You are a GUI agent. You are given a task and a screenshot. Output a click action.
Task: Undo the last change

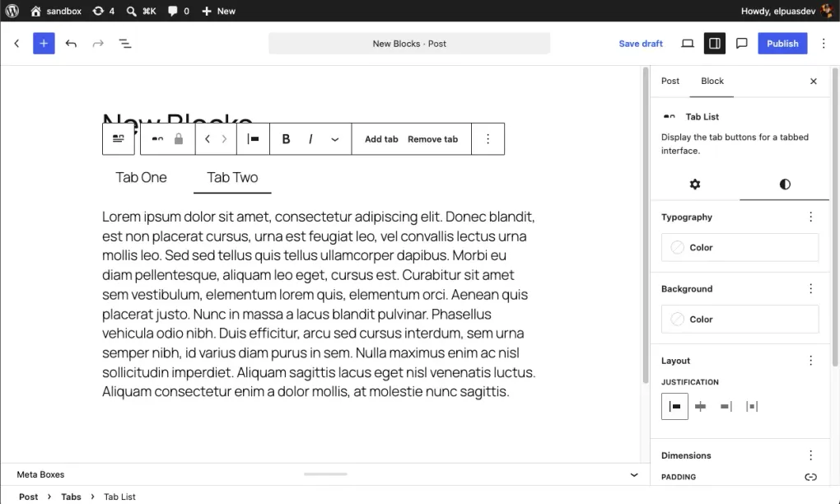click(71, 44)
